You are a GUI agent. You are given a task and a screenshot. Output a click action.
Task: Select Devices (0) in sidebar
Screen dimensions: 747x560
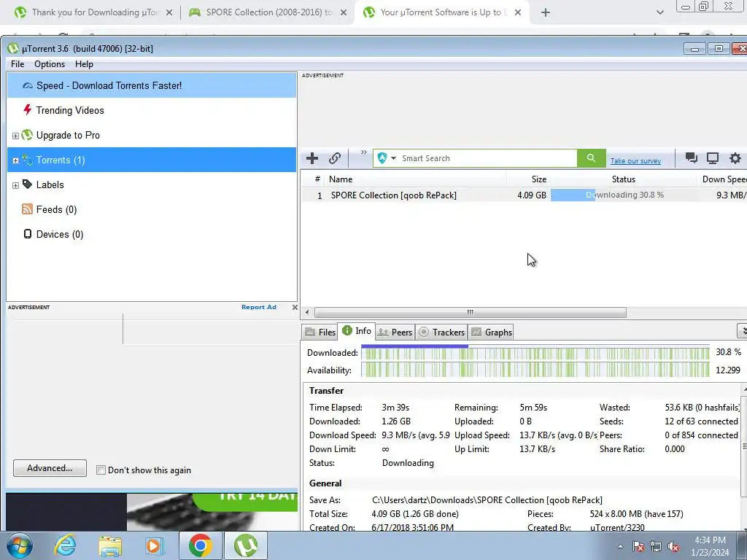pyautogui.click(x=152, y=234)
